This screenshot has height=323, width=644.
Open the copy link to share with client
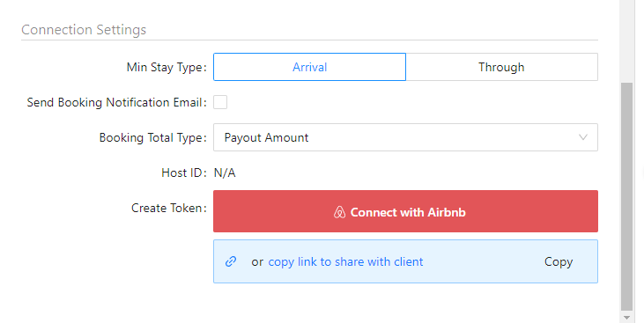[345, 262]
